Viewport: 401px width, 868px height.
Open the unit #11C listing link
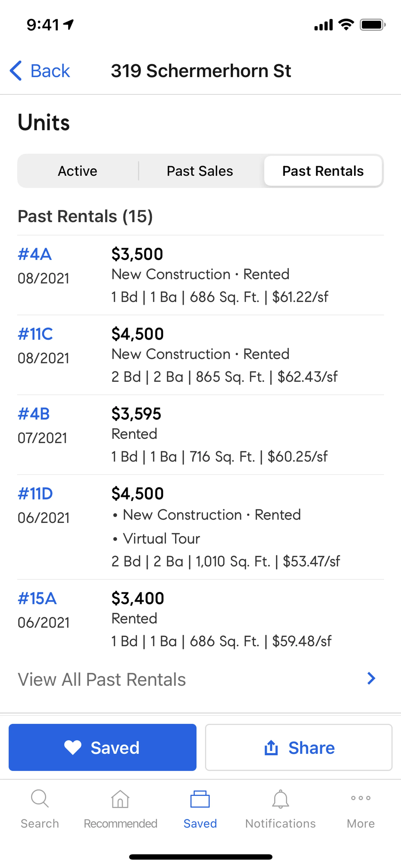[x=35, y=334]
